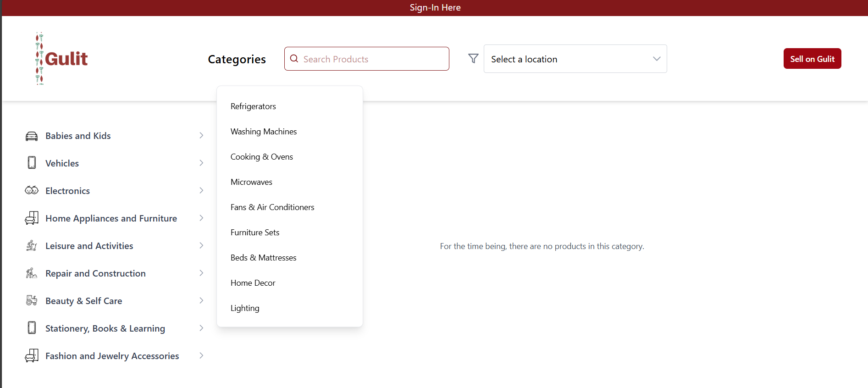Click the filter funnel icon
This screenshot has width=868, height=388.
click(x=473, y=58)
